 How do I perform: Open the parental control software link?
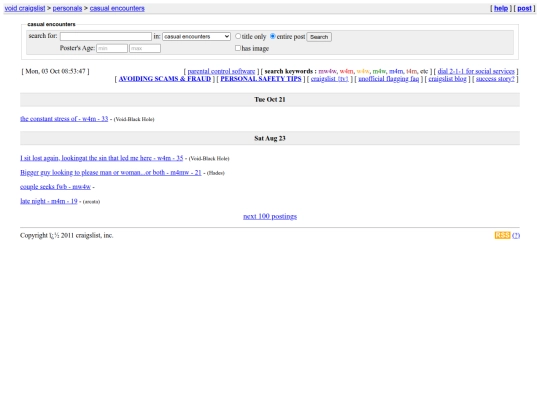[221, 71]
